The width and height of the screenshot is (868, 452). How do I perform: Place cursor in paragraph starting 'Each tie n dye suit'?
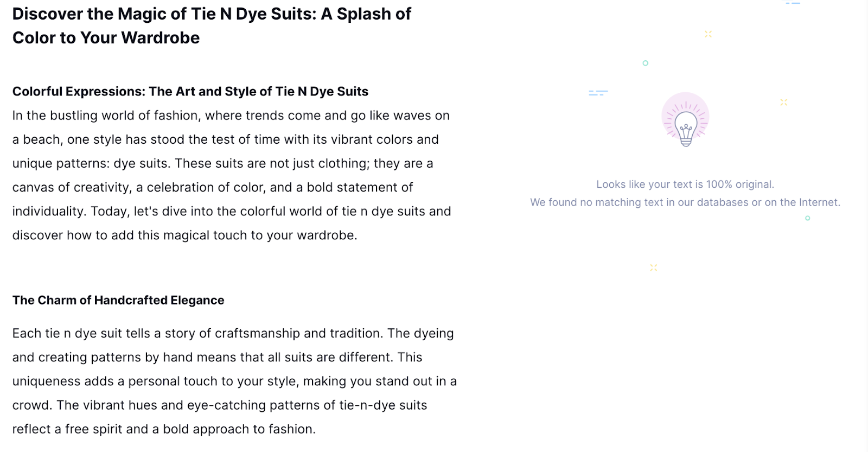[x=234, y=381]
